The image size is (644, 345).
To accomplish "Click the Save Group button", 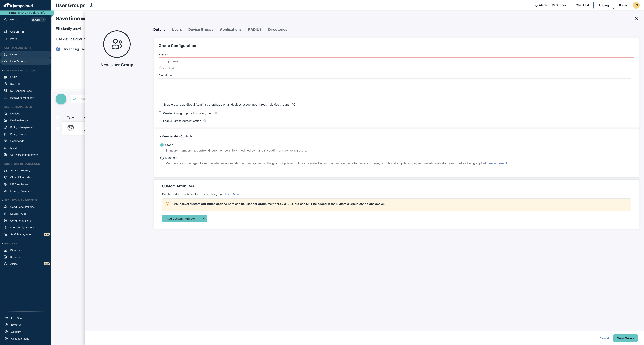I will (x=625, y=338).
